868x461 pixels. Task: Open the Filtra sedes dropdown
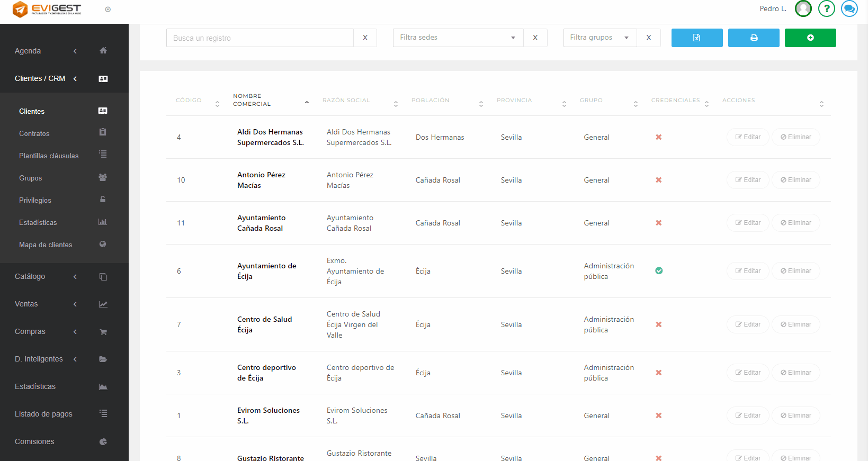click(458, 38)
